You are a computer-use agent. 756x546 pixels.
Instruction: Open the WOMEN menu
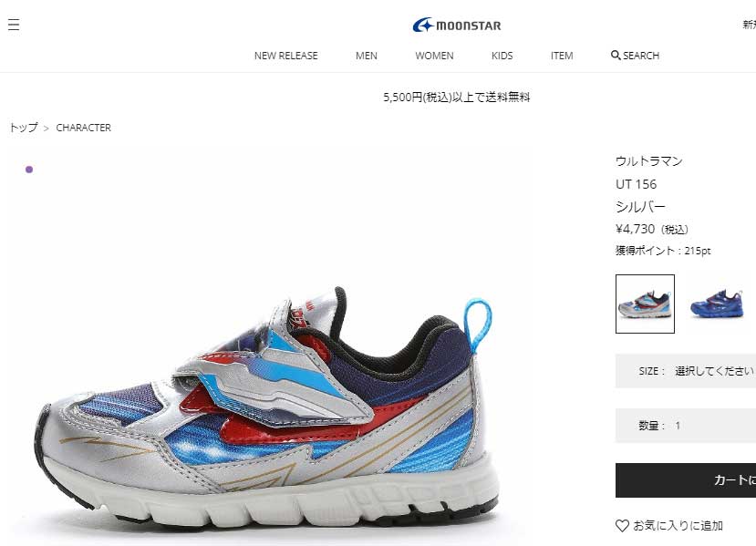pyautogui.click(x=434, y=56)
